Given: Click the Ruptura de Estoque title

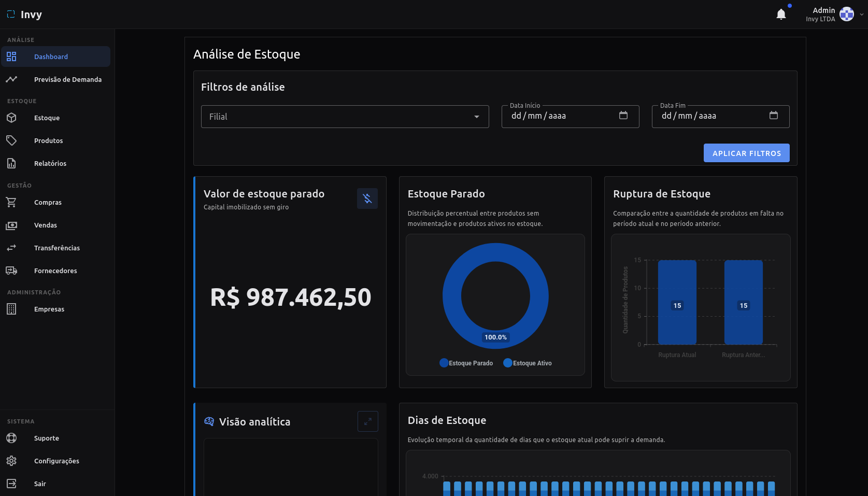Looking at the screenshot, I should click(x=662, y=194).
